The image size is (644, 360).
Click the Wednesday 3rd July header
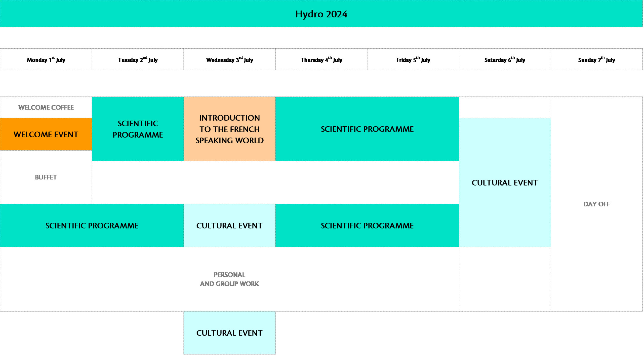(x=229, y=60)
